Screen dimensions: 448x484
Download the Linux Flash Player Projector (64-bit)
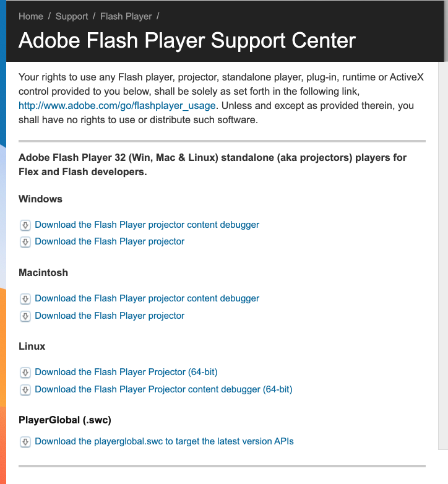(126, 372)
